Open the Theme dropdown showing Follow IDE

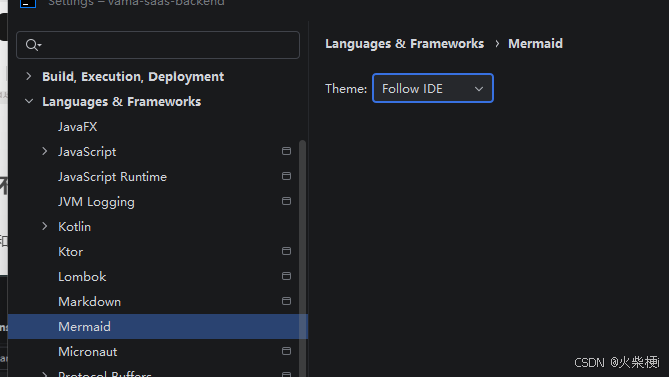point(433,88)
